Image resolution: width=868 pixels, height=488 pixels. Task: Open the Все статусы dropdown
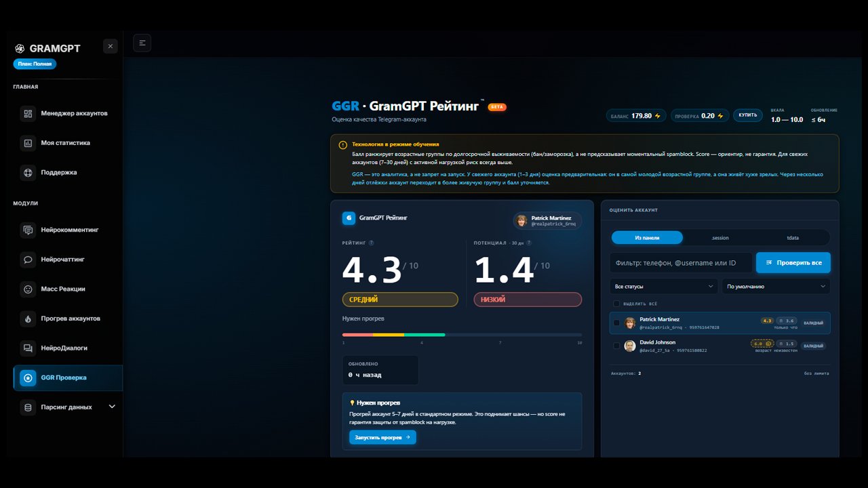663,286
